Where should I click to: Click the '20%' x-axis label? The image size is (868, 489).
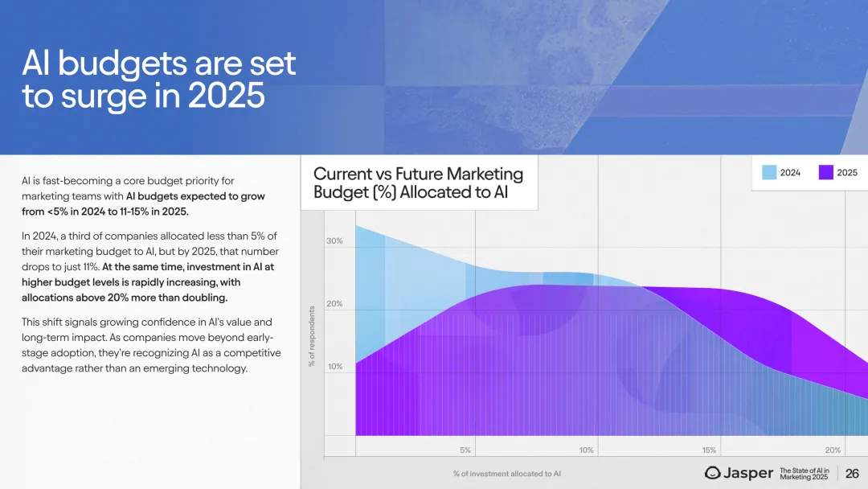833,450
